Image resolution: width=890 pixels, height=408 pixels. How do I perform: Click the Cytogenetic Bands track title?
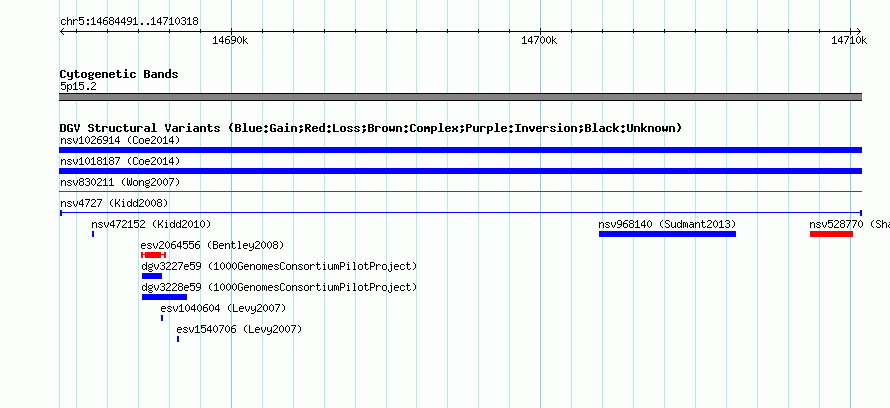click(x=119, y=74)
